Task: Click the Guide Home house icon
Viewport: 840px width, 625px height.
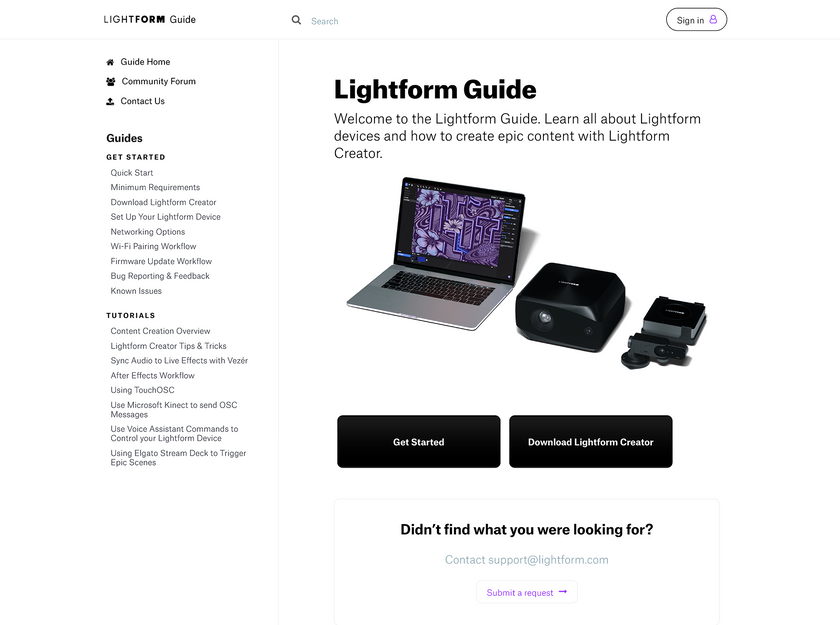Action: pos(110,62)
